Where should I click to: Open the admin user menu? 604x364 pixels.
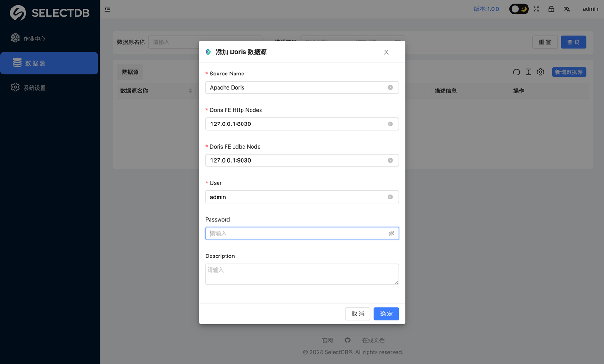coord(590,9)
